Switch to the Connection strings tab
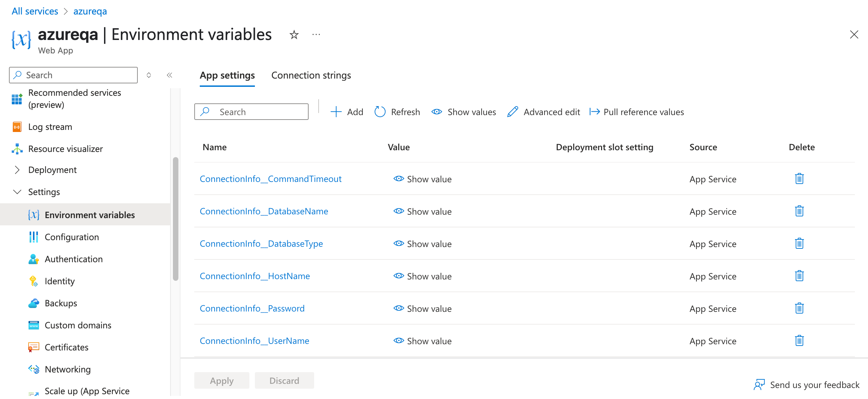 311,75
